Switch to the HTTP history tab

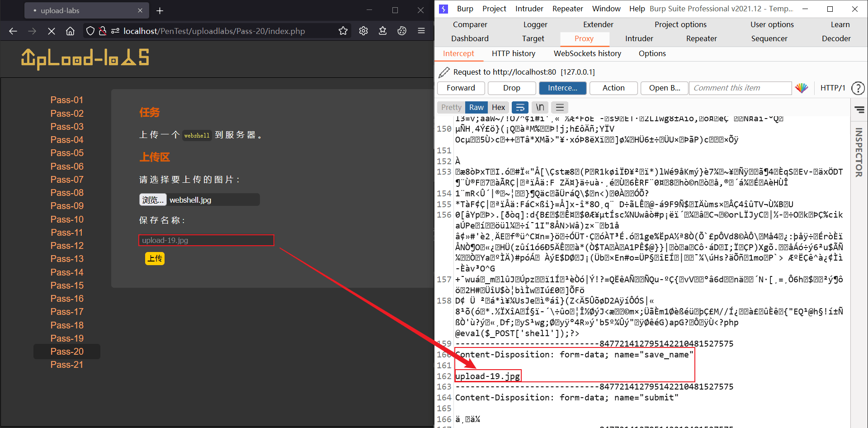click(x=514, y=53)
